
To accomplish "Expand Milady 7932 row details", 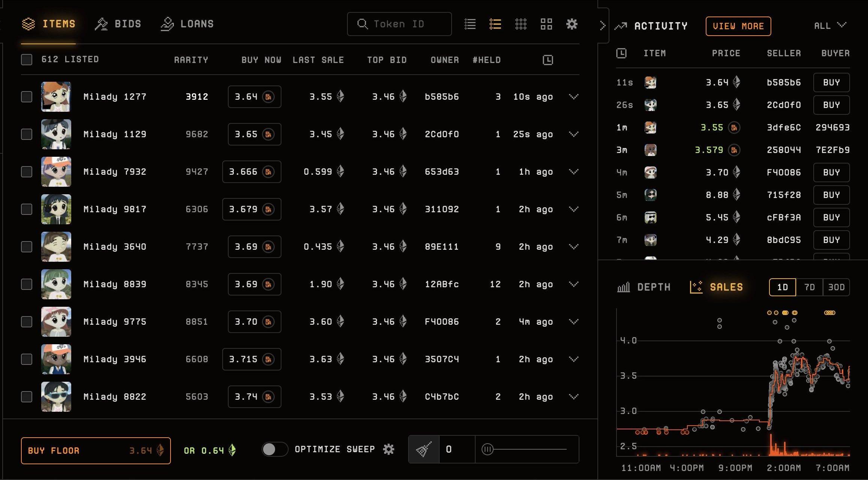I will [x=573, y=172].
